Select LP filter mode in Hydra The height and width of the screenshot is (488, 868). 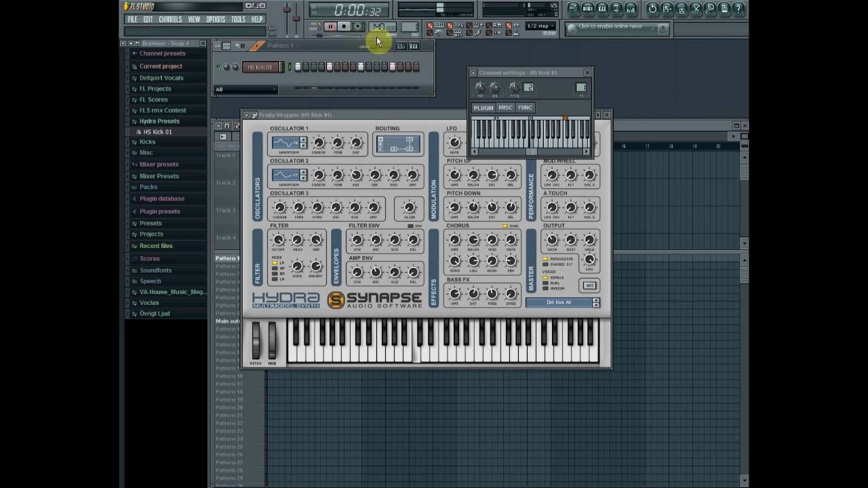[275, 263]
